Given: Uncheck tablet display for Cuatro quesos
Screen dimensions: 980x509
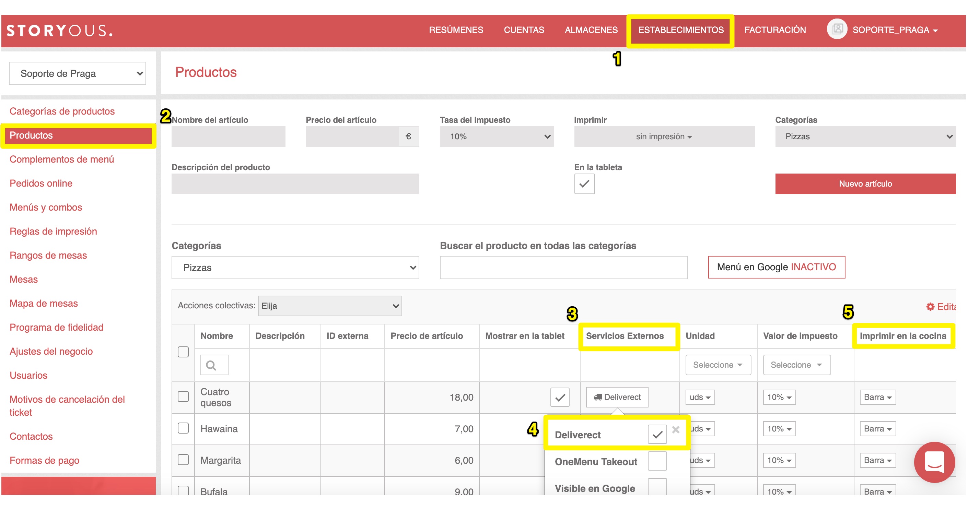Looking at the screenshot, I should 560,397.
